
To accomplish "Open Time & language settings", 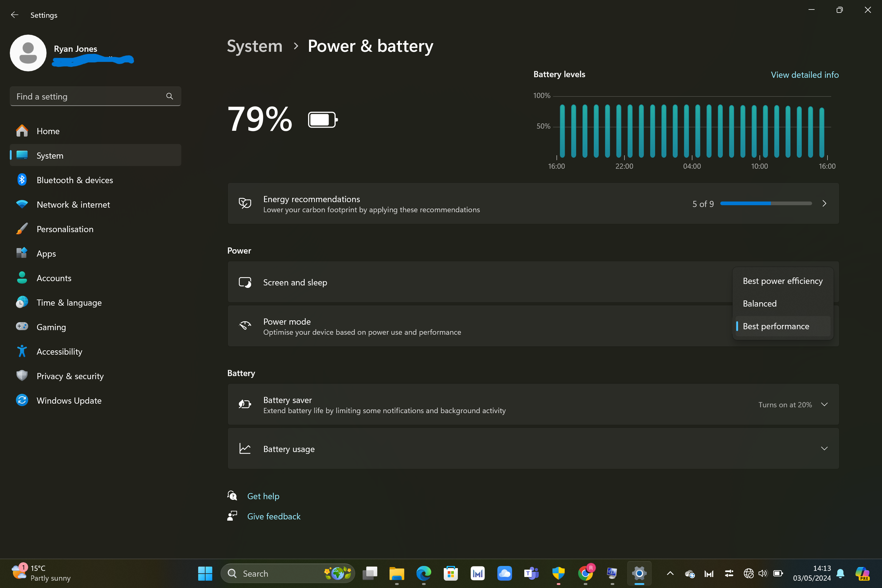I will tap(95, 302).
